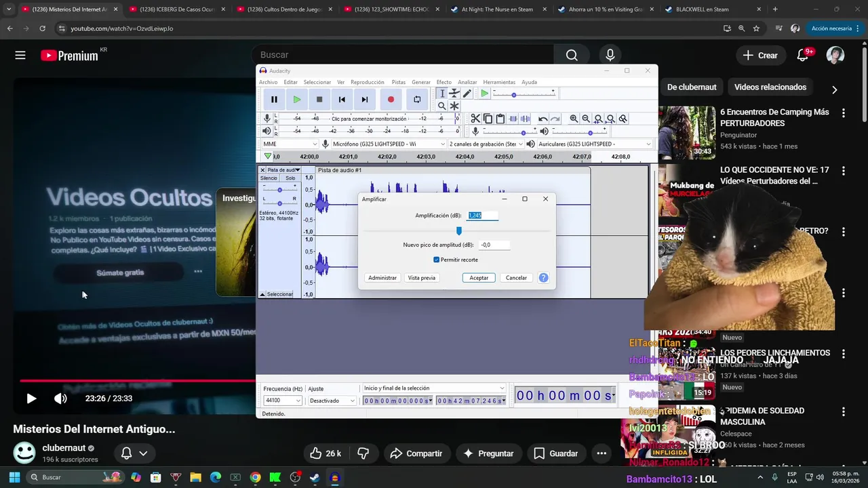The width and height of the screenshot is (868, 488).
Task: Pause playback with Audacity's Pause button
Action: pos(274,99)
